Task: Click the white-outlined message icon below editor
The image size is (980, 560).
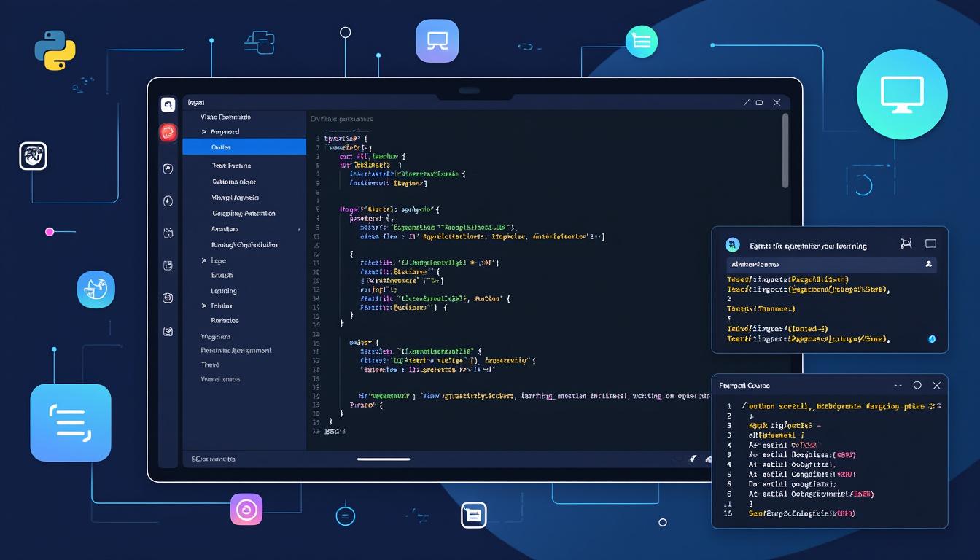Action: pyautogui.click(x=474, y=516)
